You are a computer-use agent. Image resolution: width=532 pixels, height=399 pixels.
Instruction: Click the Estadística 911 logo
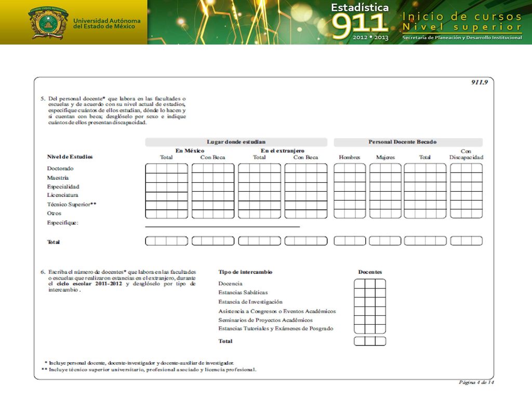coord(360,22)
